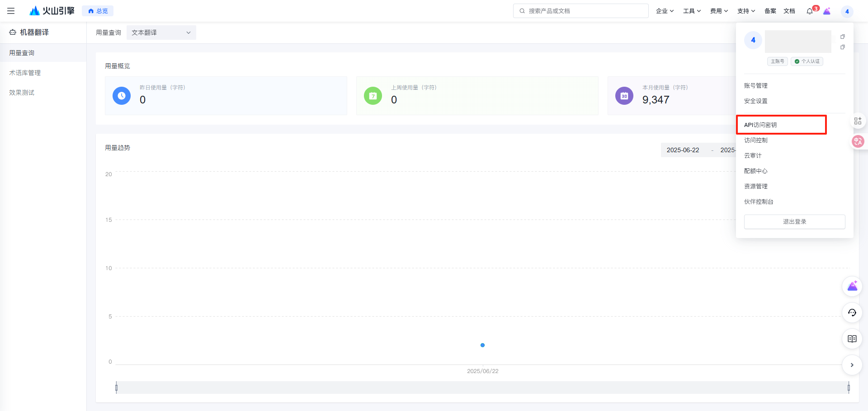Screen dimensions: 868x411
Task: Open the 文本翻译 dropdown
Action: click(161, 33)
